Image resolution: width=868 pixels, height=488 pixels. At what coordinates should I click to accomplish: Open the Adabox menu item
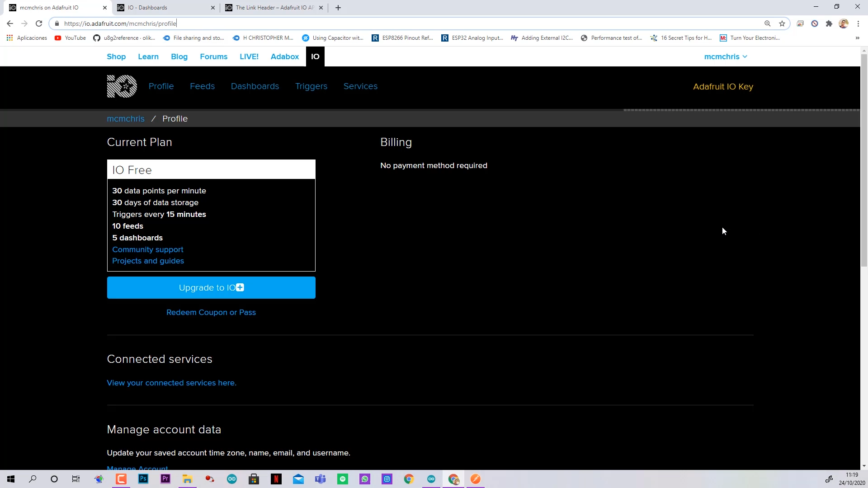click(x=285, y=56)
